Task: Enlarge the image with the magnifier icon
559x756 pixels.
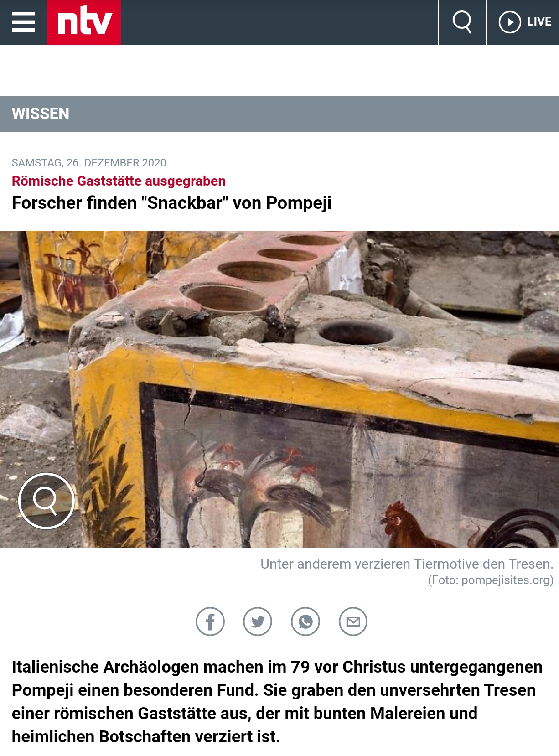Action: pos(46,501)
